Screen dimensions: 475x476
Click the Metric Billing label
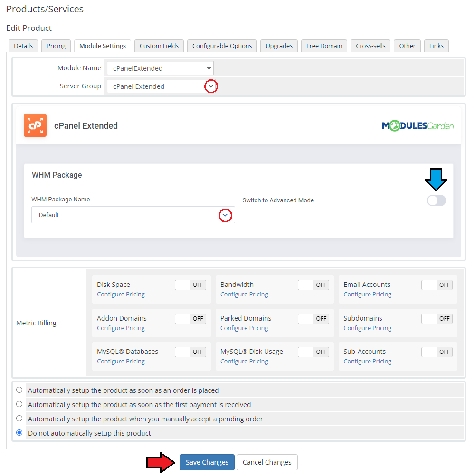pos(36,323)
